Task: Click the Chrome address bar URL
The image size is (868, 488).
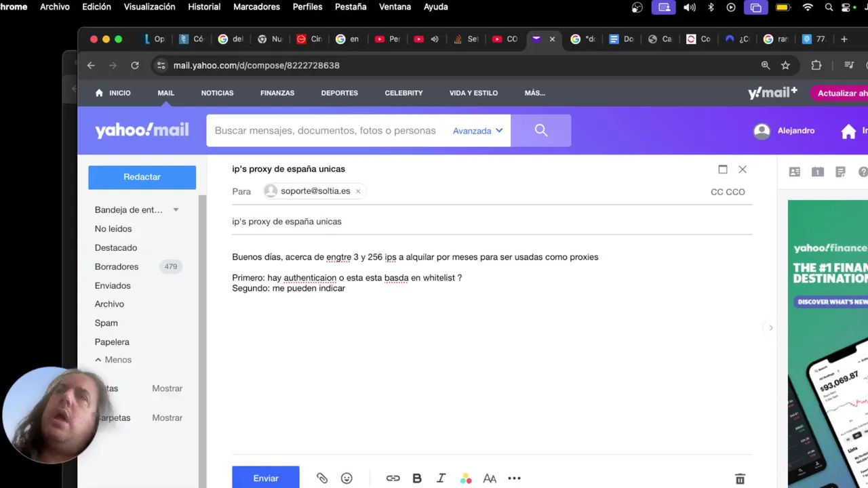Action: tap(256, 66)
